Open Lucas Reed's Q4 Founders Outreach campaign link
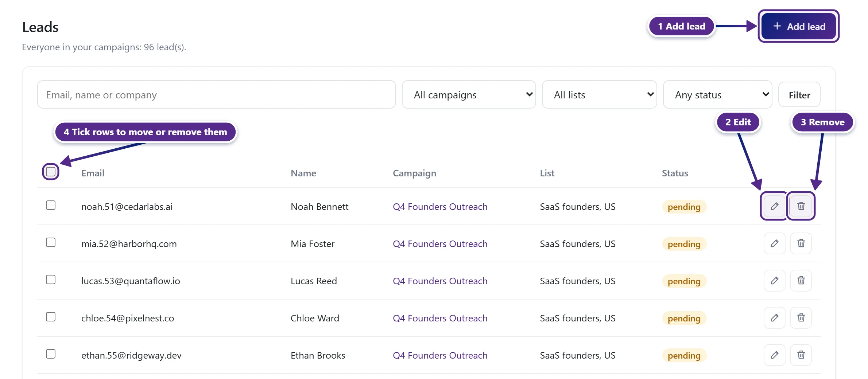The width and height of the screenshot is (868, 379). tap(440, 281)
